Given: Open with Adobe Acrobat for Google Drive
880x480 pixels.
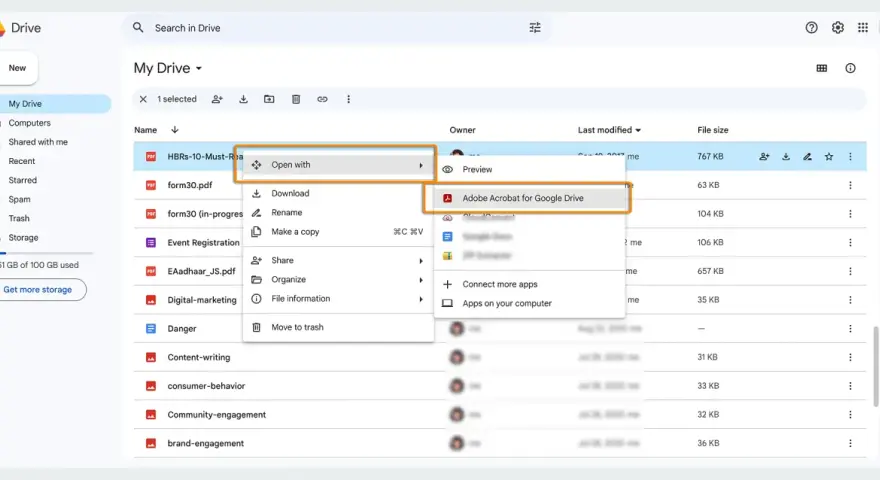Looking at the screenshot, I should click(530, 198).
